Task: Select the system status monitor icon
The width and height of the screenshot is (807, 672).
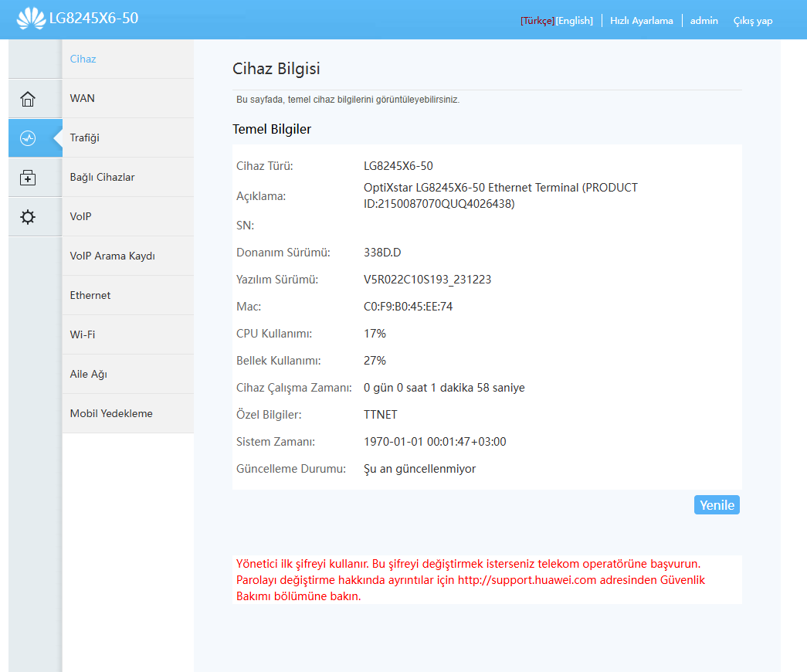Action: pyautogui.click(x=28, y=138)
